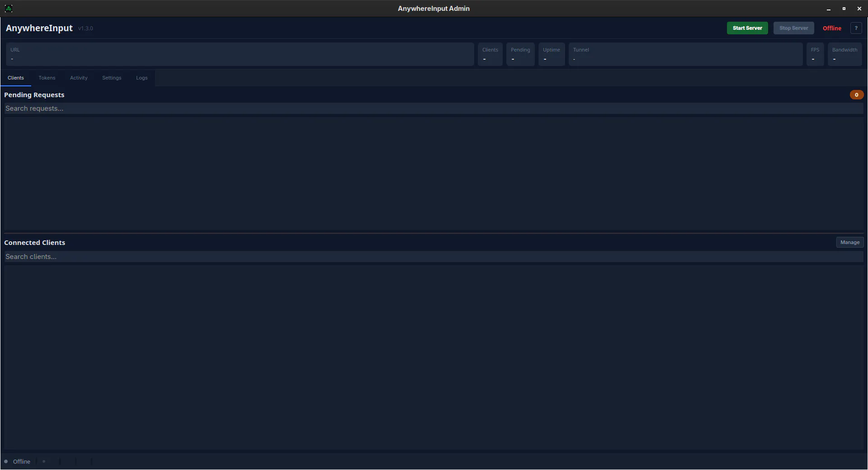Close the AnywhereInput Admin window
The height and width of the screenshot is (470, 868).
859,9
